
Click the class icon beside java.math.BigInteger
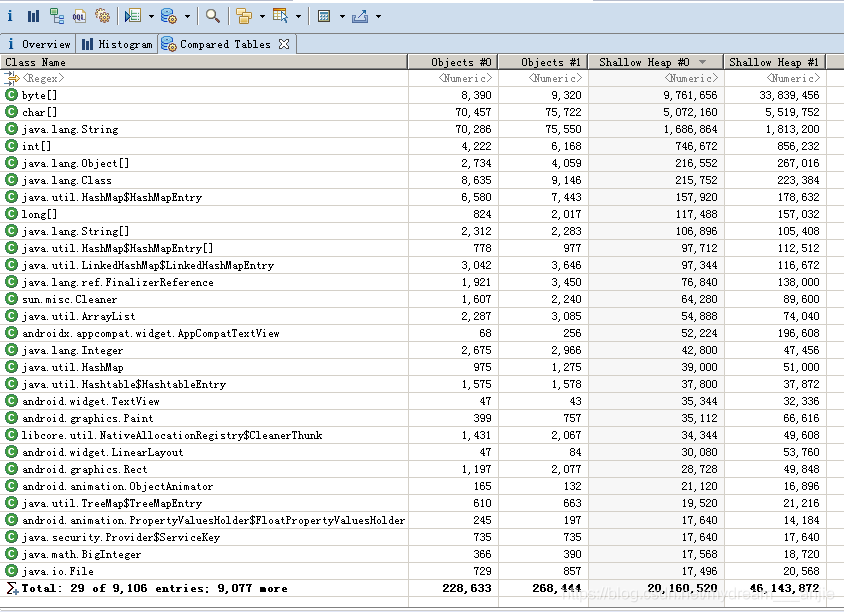11,554
